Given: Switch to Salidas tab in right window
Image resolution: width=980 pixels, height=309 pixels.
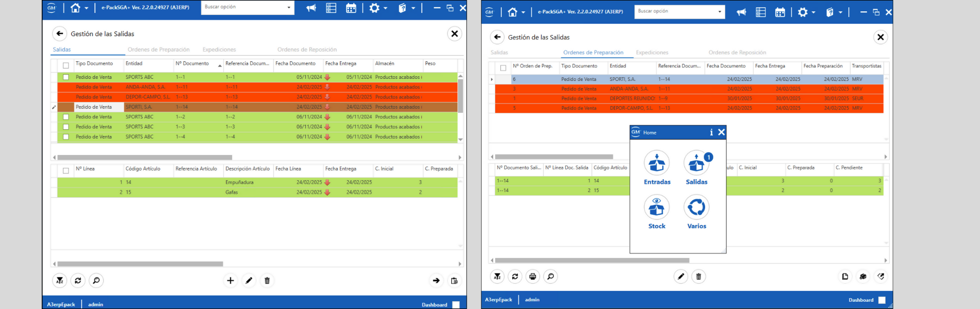Looking at the screenshot, I should click(499, 53).
